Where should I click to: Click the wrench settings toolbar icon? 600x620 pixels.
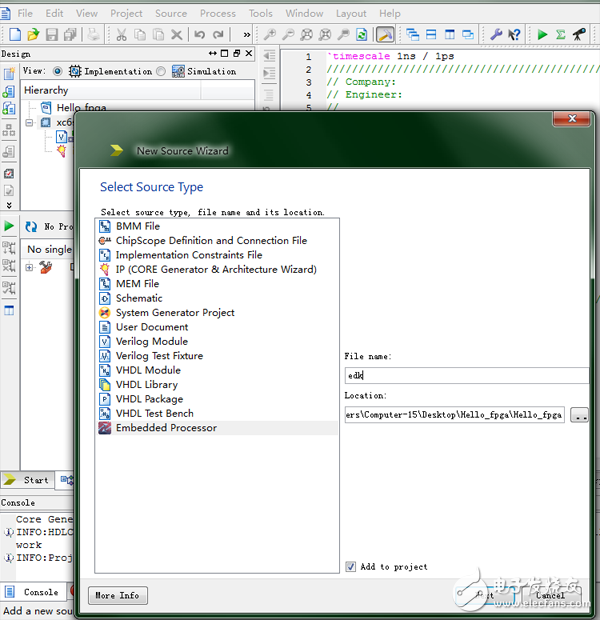click(495, 35)
